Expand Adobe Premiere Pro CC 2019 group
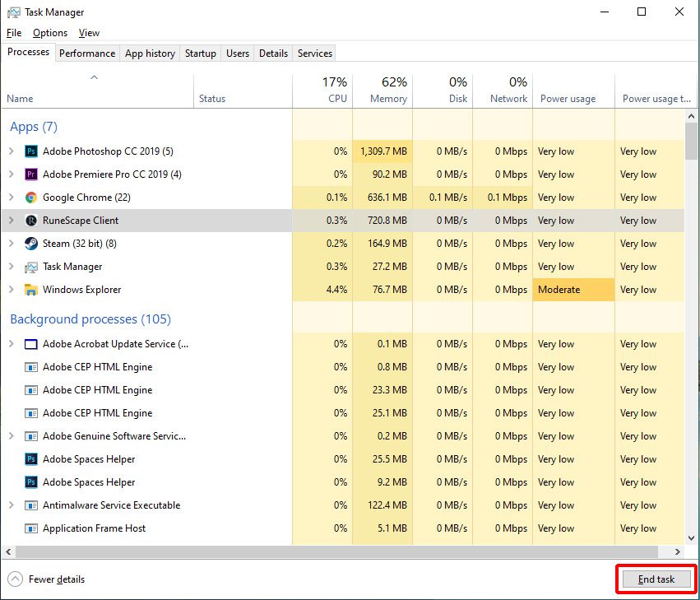The height and width of the screenshot is (600, 700). pyautogui.click(x=12, y=174)
